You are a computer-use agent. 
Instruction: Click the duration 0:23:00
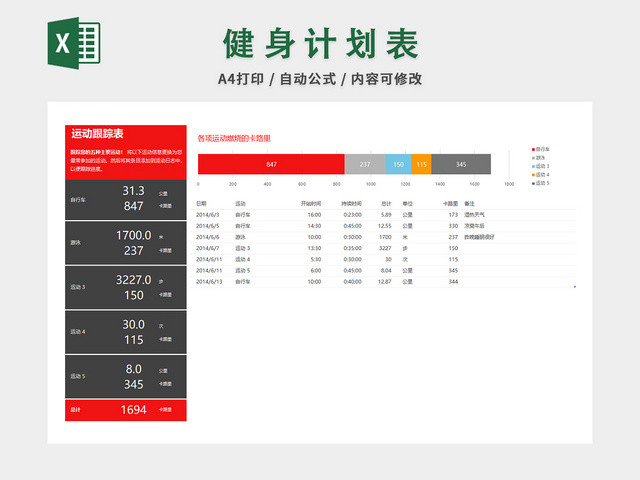point(352,215)
